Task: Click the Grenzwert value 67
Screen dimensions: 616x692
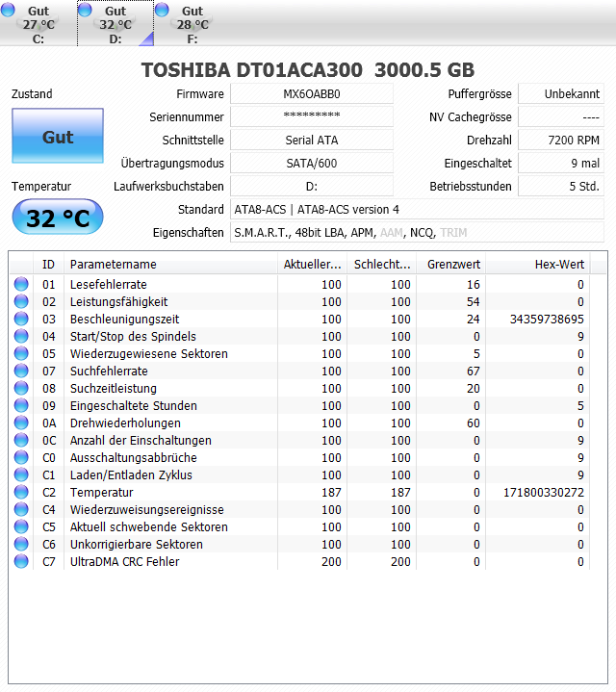Action: click(x=473, y=372)
